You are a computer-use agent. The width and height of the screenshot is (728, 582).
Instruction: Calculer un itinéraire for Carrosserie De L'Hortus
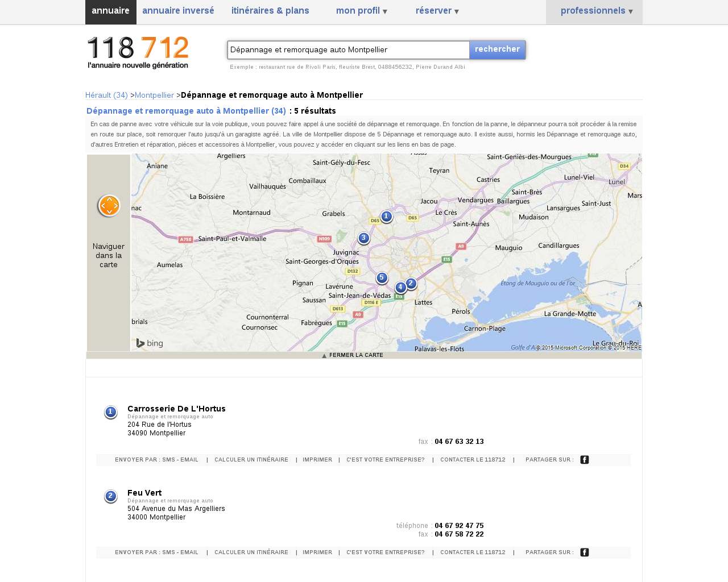[x=251, y=460]
